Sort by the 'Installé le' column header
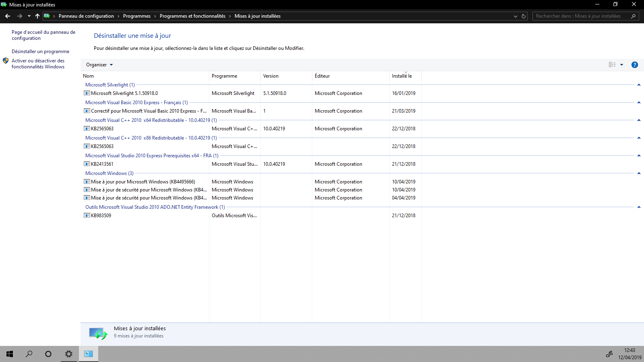Image resolution: width=644 pixels, height=362 pixels. pyautogui.click(x=405, y=76)
